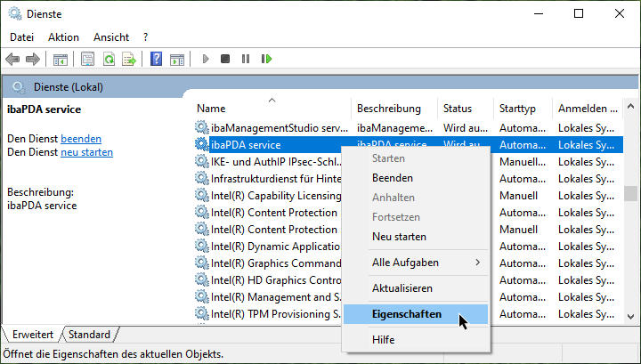Screen dimensions: 641x364
Task: Open the Datei menu
Action: (21, 37)
